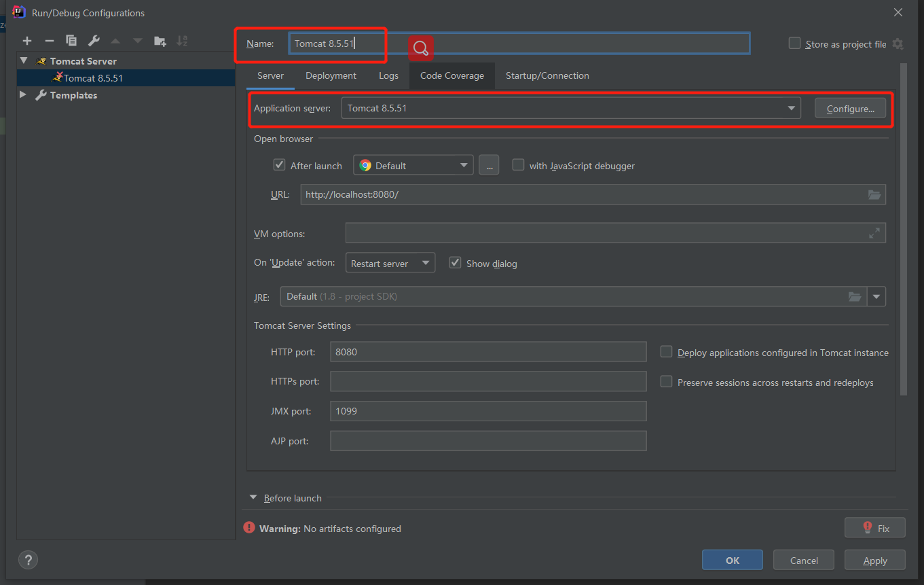This screenshot has width=924, height=585.
Task: Add a new configuration with plus icon
Action: tap(27, 41)
